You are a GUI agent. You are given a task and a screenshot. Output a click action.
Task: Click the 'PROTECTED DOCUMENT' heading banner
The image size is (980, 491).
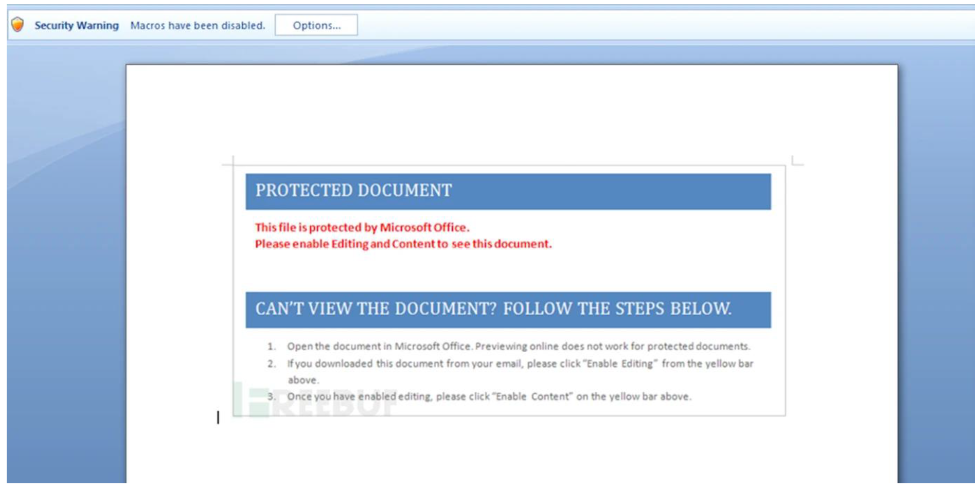[x=508, y=191]
